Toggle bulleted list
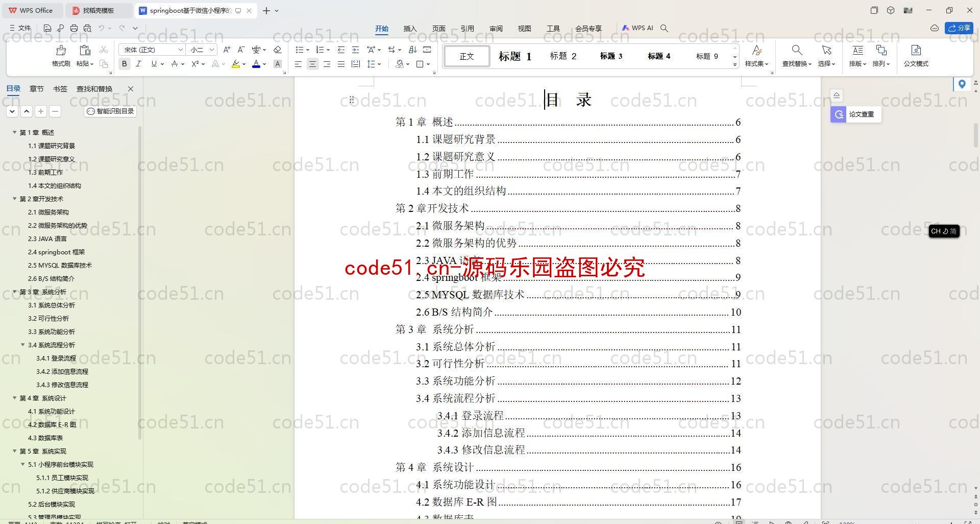This screenshot has height=524, width=980. [300, 50]
